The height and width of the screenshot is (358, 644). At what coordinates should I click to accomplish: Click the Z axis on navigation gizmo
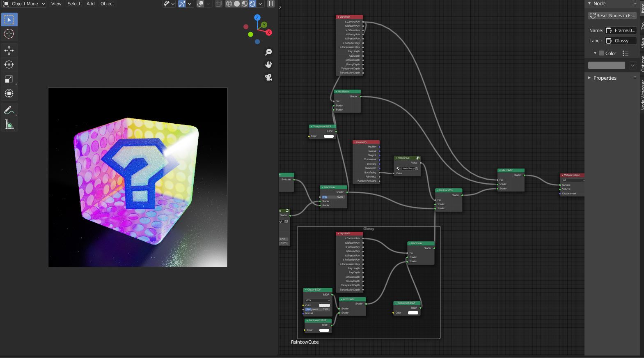[x=257, y=18]
